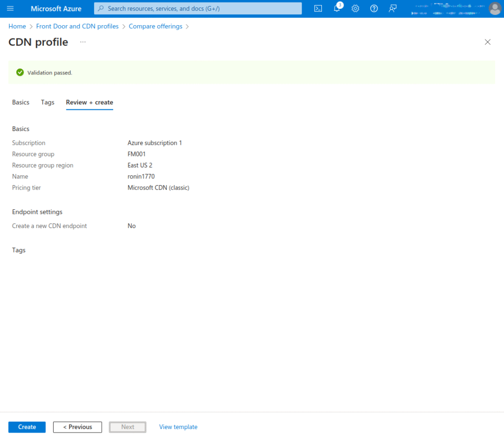The height and width of the screenshot is (437, 504).
Task: Switch to the Tags tab
Action: click(48, 102)
